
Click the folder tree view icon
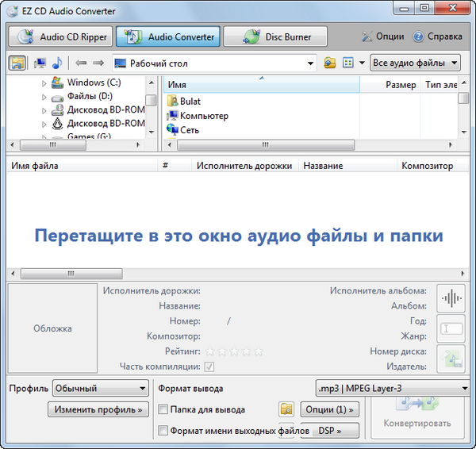[x=17, y=63]
